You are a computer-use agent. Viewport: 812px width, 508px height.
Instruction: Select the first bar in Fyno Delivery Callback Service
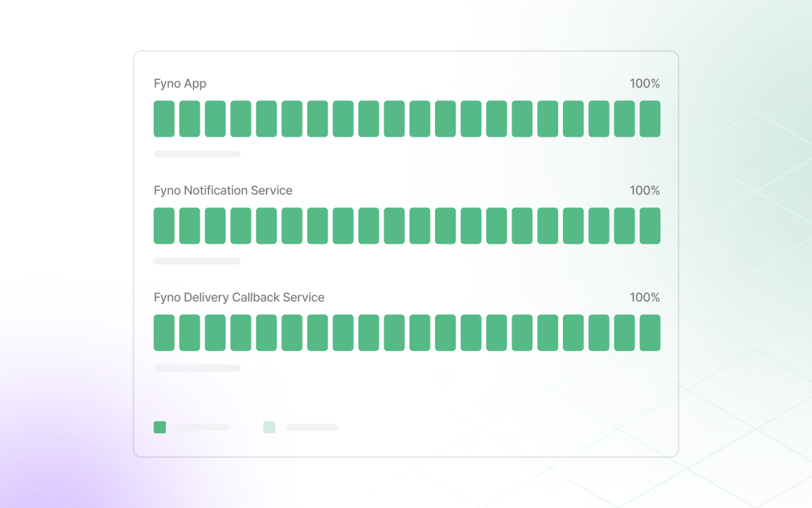point(164,332)
